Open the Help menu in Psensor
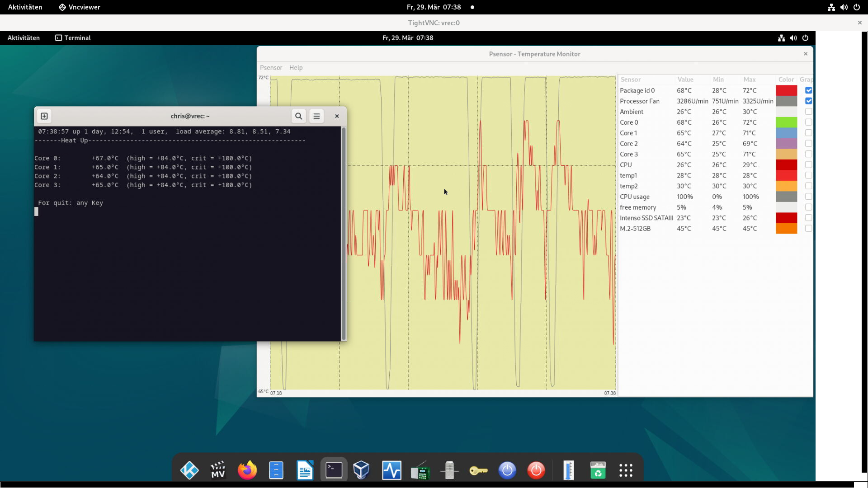 [x=296, y=68]
